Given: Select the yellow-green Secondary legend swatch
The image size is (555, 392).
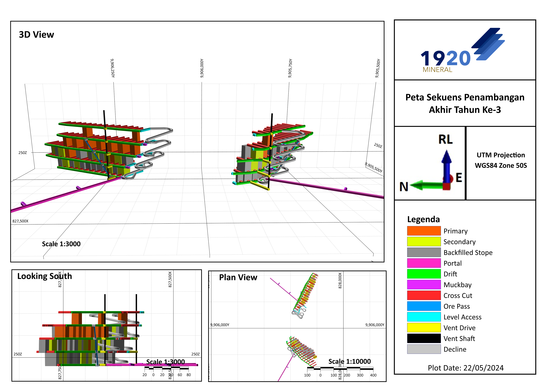Looking at the screenshot, I should (424, 242).
